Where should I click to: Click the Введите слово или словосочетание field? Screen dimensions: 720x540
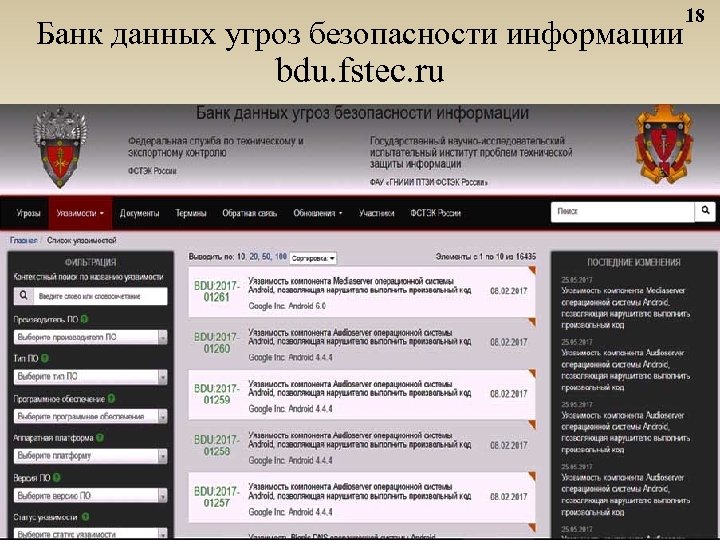coord(101,296)
